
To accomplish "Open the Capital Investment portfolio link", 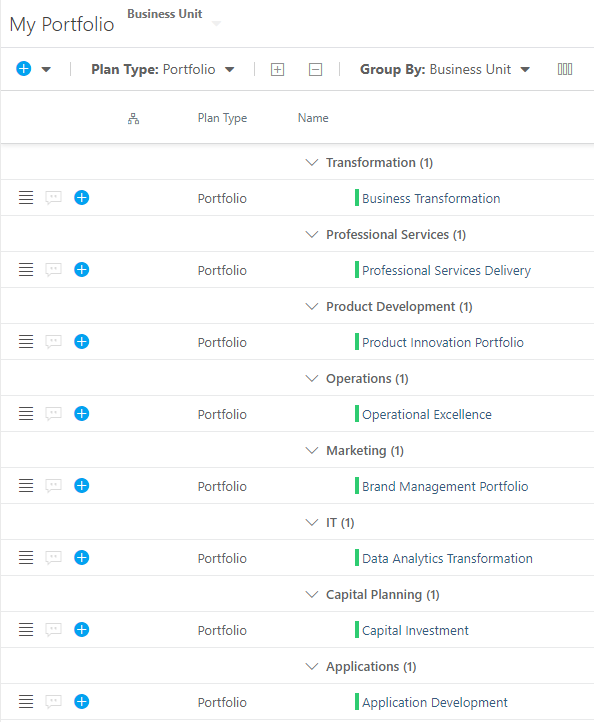I will coord(415,630).
